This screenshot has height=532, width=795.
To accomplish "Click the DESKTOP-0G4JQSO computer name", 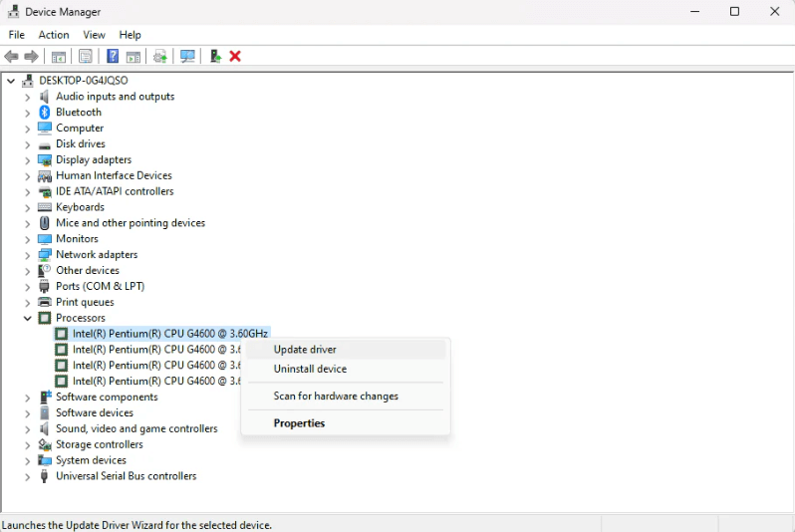I will click(x=83, y=80).
